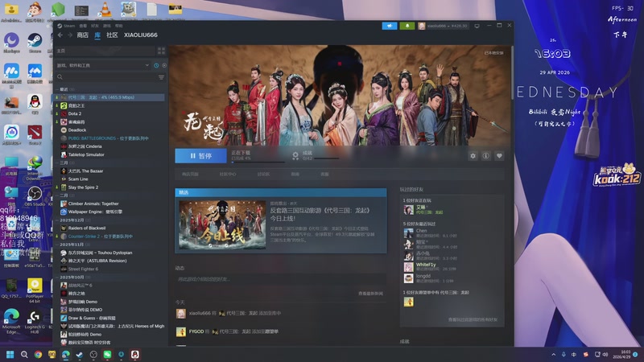Click the achievements progress bar
Viewport: 644px width, 362px height.
click(x=327, y=158)
